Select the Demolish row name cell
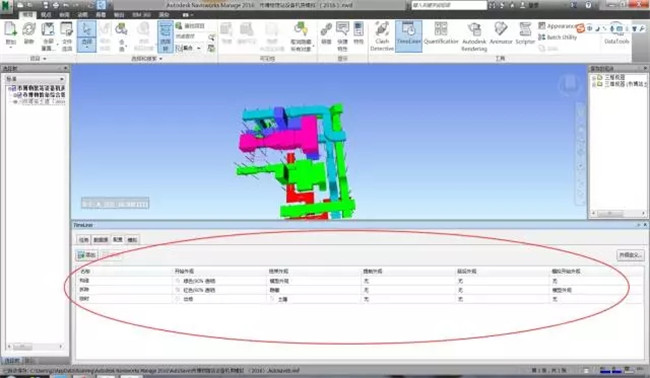 coord(124,290)
